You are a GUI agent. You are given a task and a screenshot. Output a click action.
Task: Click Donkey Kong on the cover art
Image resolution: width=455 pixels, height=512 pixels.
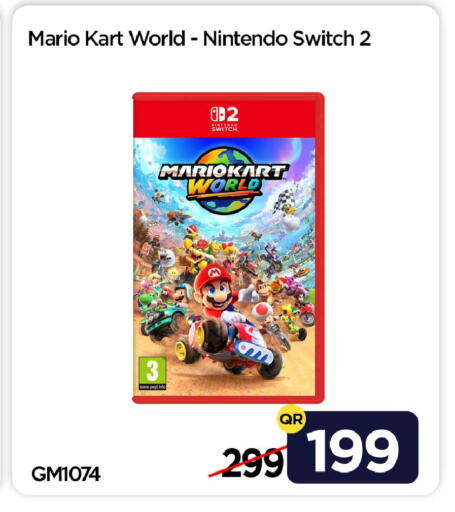(263, 289)
